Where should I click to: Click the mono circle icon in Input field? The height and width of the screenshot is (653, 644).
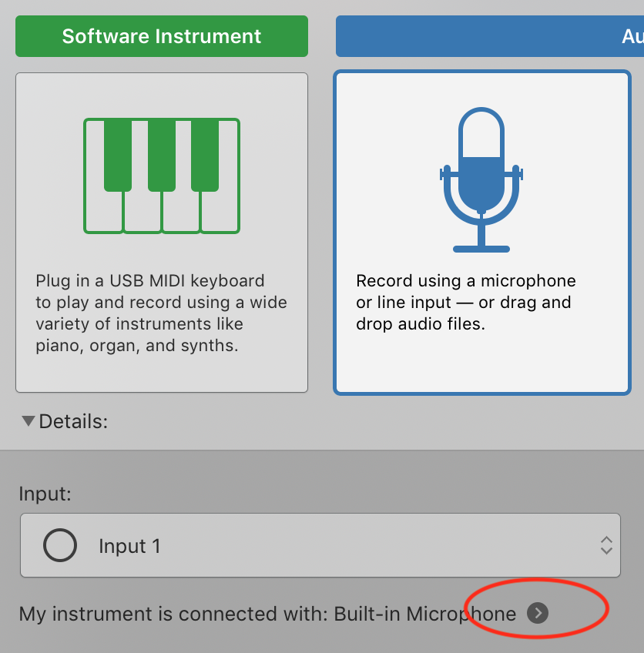coord(60,546)
